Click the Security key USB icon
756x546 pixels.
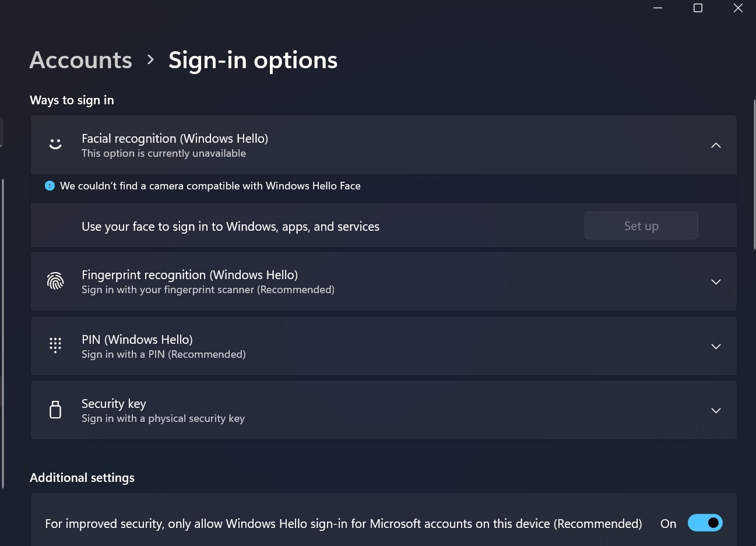coord(55,410)
